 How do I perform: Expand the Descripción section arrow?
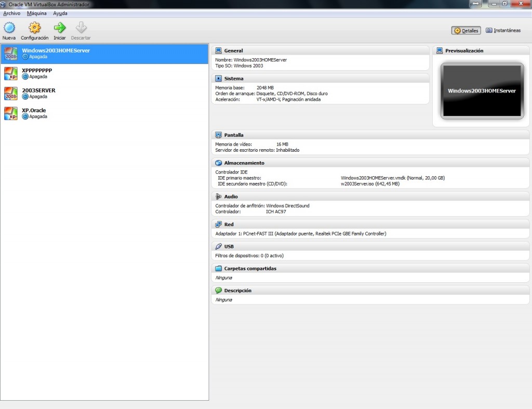click(x=218, y=290)
